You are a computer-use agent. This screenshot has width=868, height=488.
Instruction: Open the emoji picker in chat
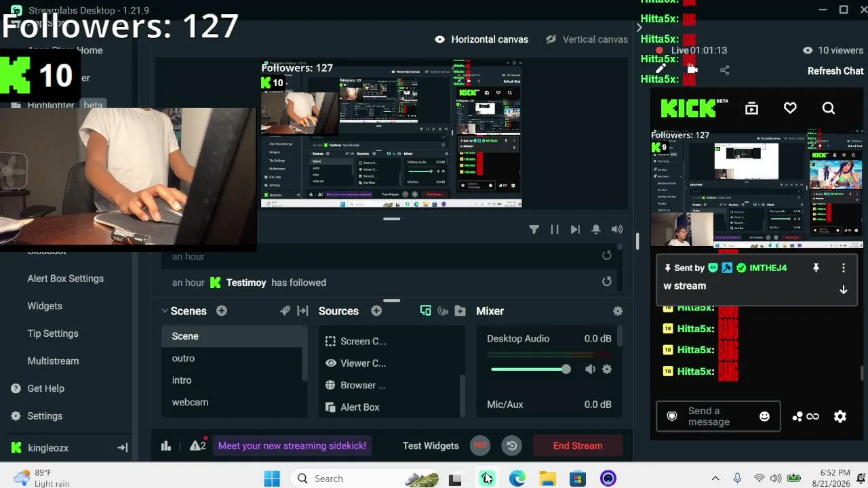click(764, 416)
